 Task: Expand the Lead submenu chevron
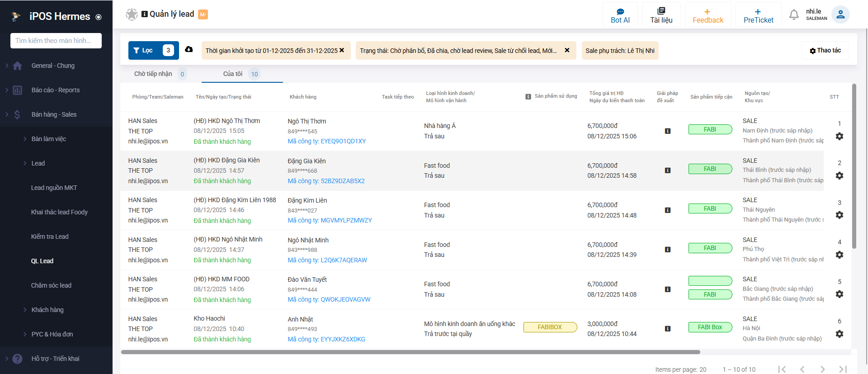(25, 163)
